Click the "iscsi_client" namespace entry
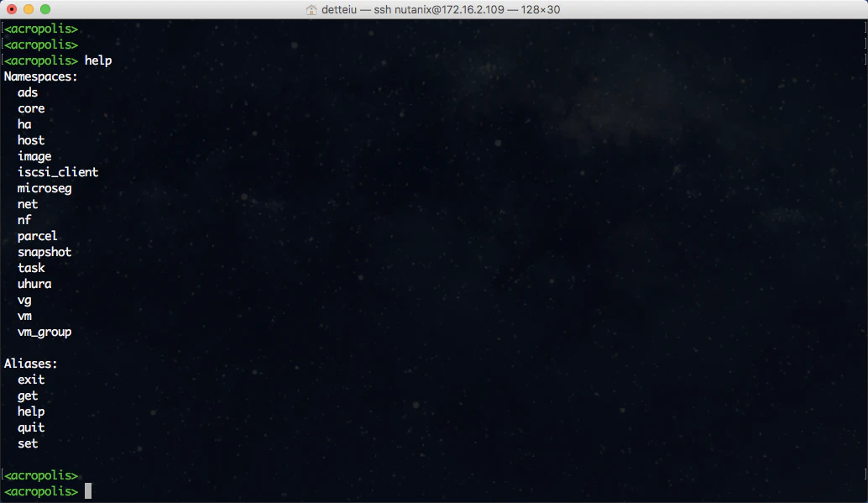This screenshot has width=868, height=503. click(x=58, y=172)
